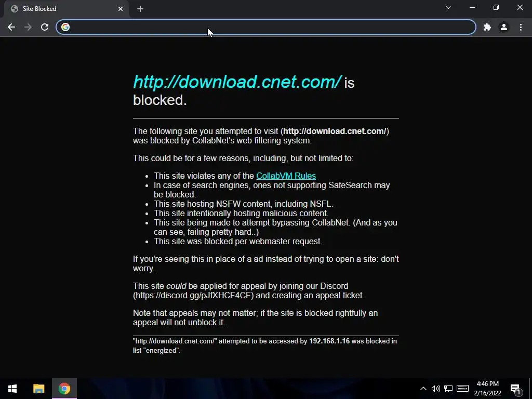Minimize the Chrome window
This screenshot has height=399, width=532.
[472, 7]
